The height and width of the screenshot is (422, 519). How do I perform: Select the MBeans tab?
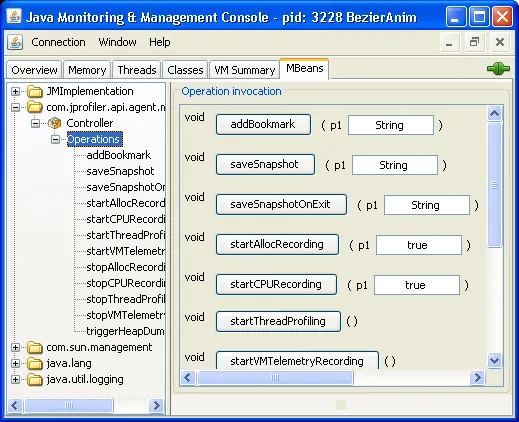coord(304,69)
